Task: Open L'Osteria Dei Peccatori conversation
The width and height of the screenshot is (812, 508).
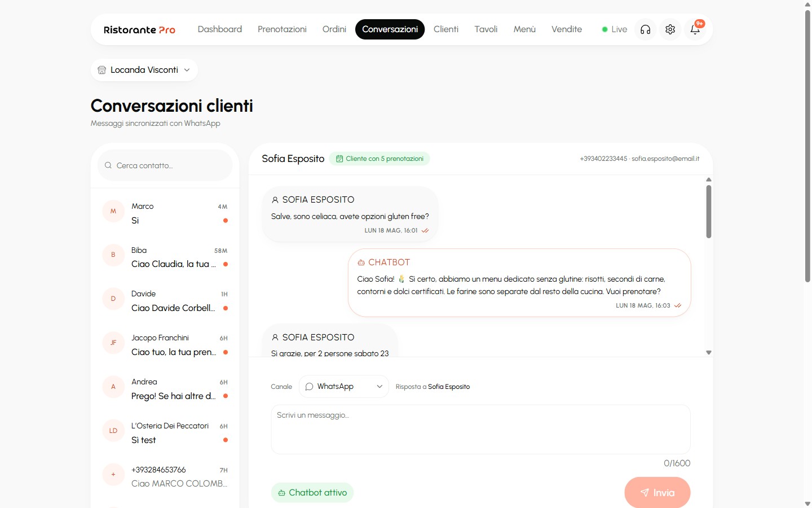Action: click(165, 433)
